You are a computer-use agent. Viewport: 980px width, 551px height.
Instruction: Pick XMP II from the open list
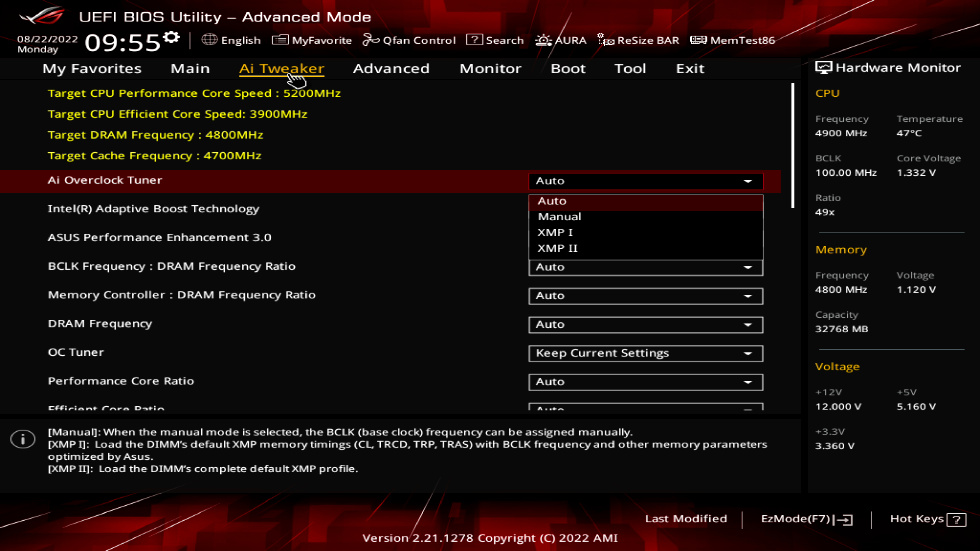(x=557, y=248)
